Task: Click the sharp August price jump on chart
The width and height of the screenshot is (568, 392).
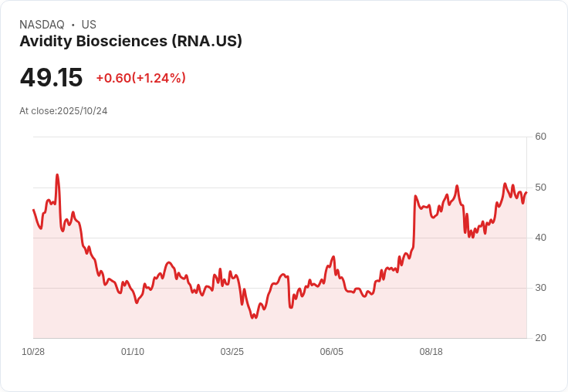Action: pos(414,221)
